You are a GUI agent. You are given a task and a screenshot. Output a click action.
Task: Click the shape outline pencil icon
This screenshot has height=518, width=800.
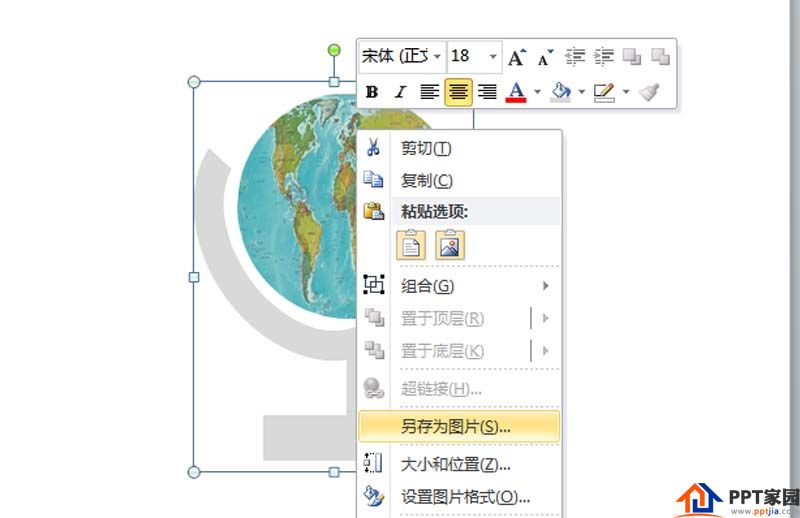coord(603,92)
